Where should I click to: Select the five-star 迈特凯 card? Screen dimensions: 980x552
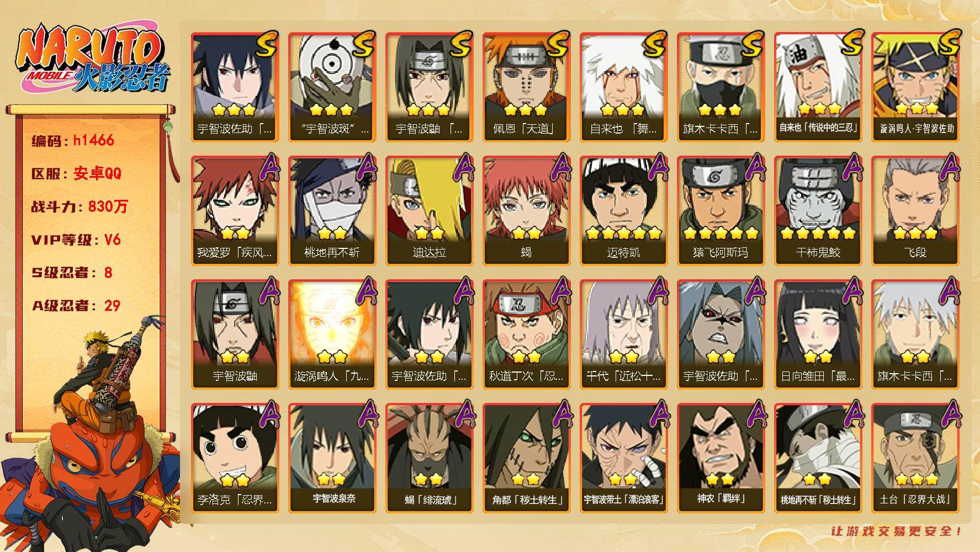623,210
